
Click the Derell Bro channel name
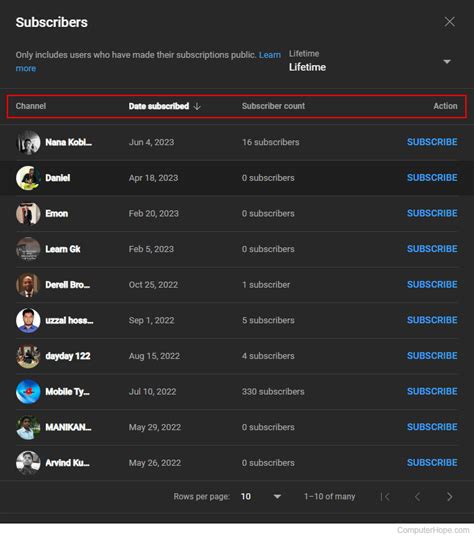tap(67, 285)
